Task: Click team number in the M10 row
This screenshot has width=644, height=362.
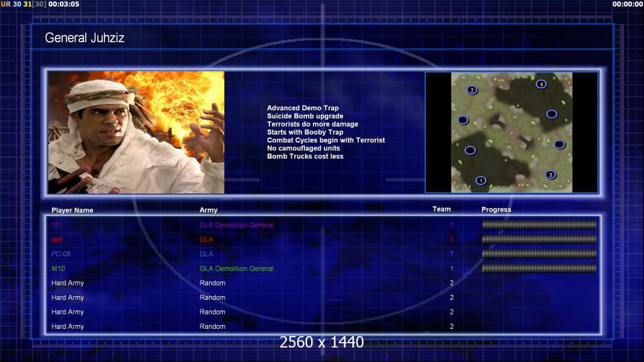Action: click(451, 268)
